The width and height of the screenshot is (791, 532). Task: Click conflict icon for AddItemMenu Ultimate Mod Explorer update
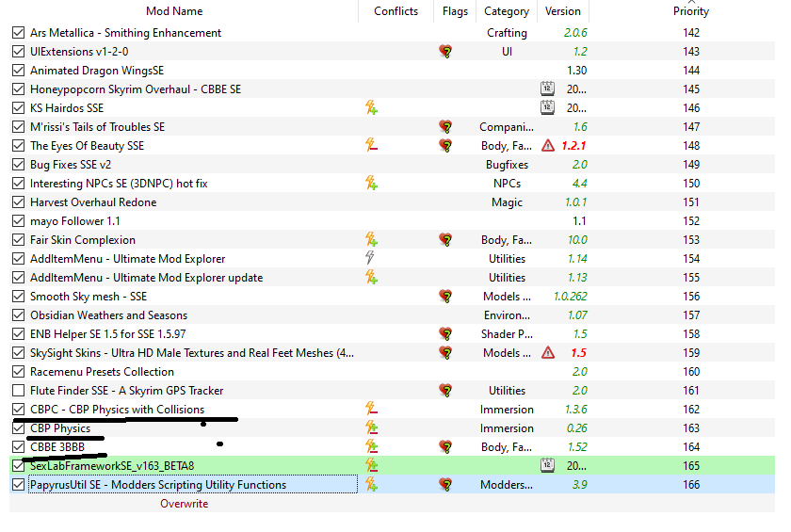[x=371, y=278]
